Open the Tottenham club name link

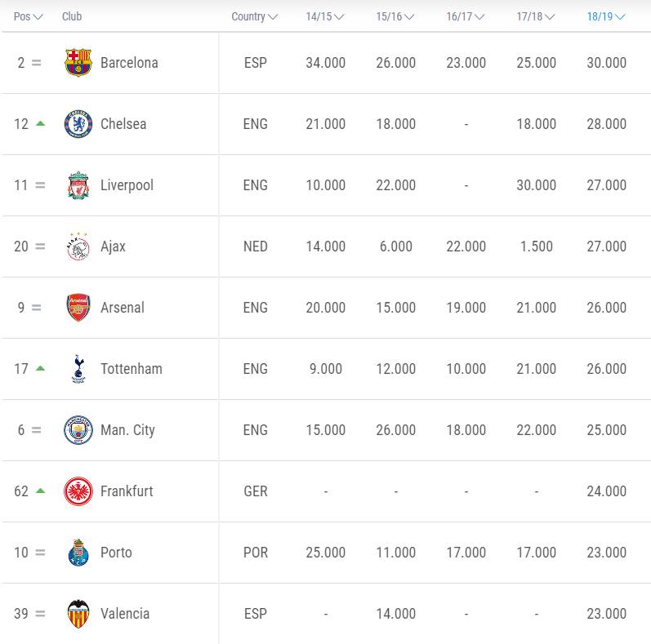[x=132, y=368]
